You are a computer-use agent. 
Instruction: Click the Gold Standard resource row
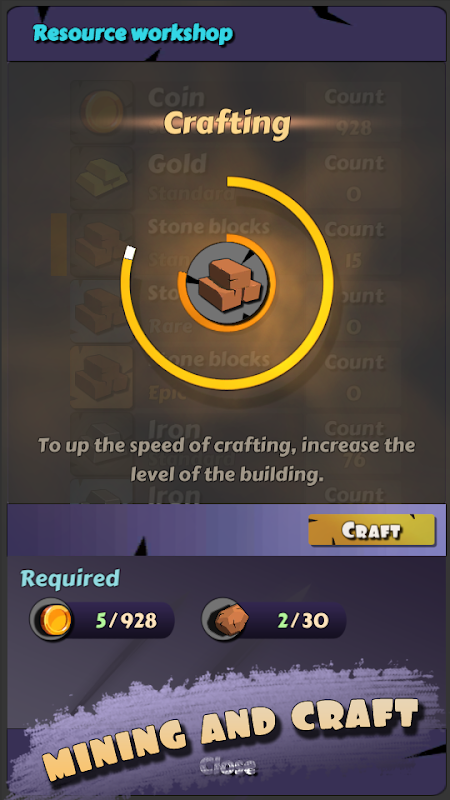pos(235,178)
